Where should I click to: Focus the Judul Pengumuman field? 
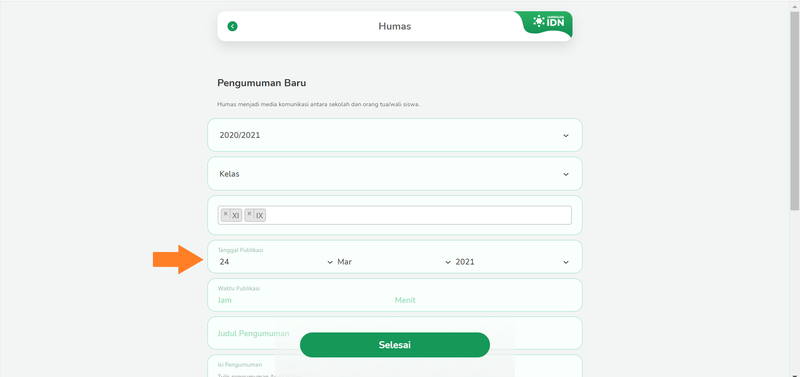pyautogui.click(x=395, y=333)
